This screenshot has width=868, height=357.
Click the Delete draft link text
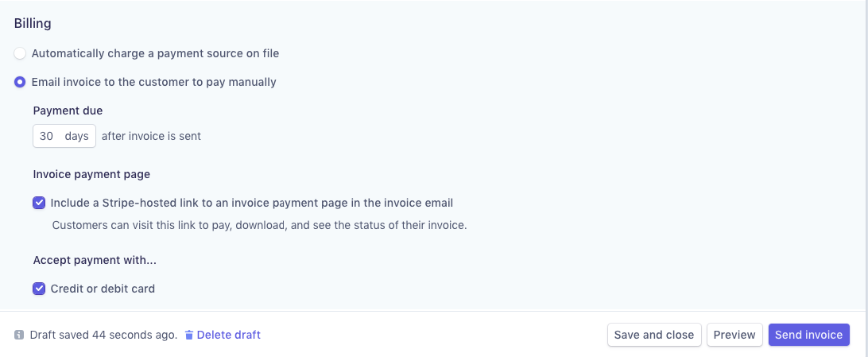pos(229,335)
